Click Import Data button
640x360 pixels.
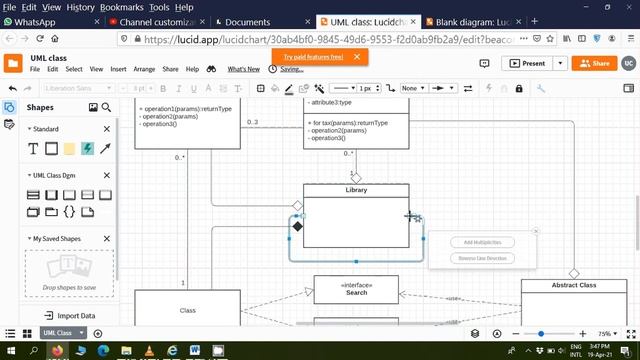pos(70,316)
